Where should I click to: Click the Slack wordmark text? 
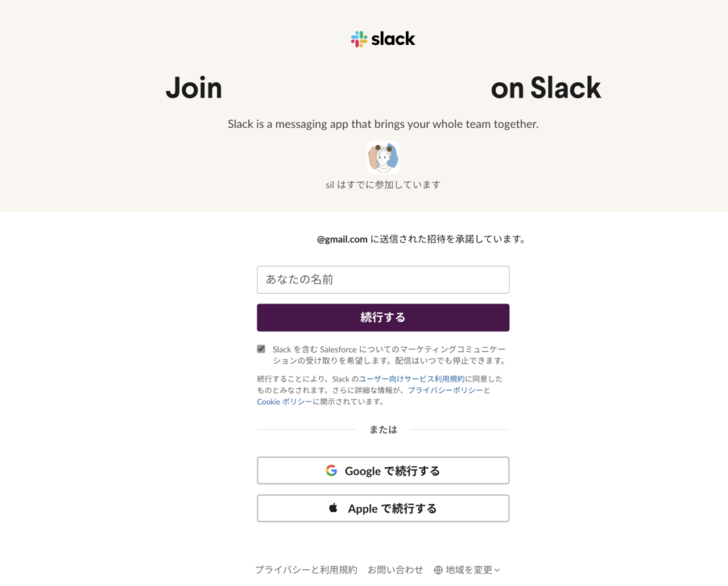392,39
